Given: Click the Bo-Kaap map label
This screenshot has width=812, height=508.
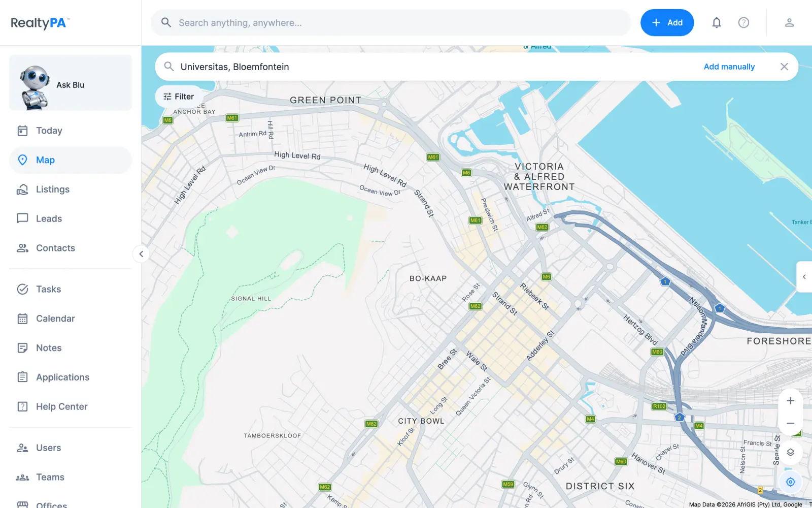Looking at the screenshot, I should pos(428,278).
